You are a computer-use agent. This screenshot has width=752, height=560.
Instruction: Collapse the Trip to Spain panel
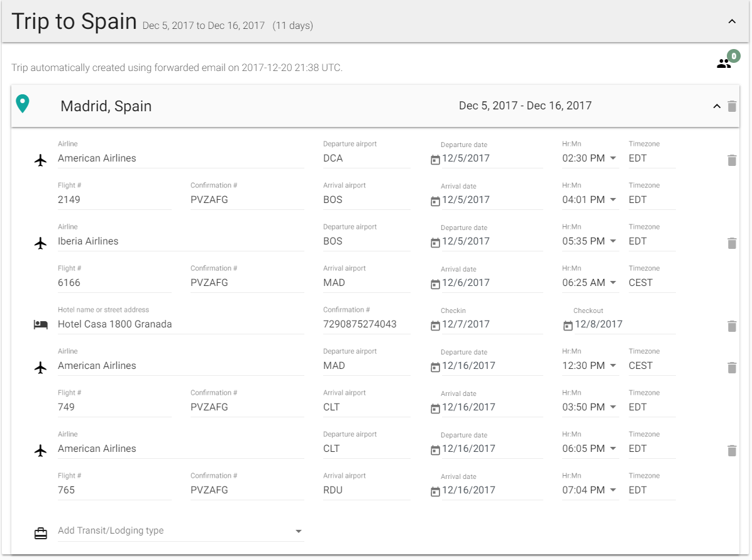coord(732,21)
